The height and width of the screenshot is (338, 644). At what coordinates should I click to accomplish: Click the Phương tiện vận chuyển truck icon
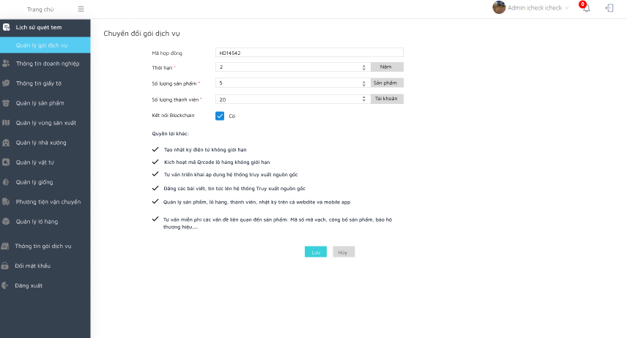6,202
